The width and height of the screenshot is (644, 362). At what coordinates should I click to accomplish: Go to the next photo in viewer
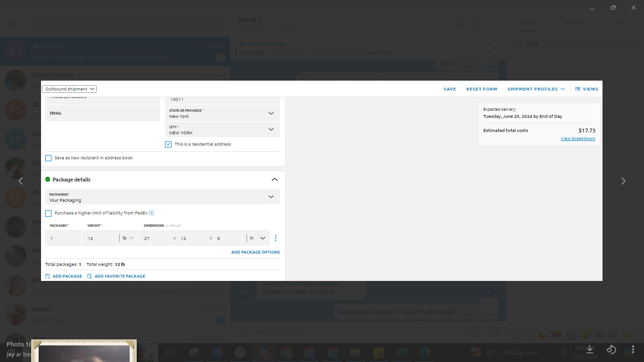[623, 181]
